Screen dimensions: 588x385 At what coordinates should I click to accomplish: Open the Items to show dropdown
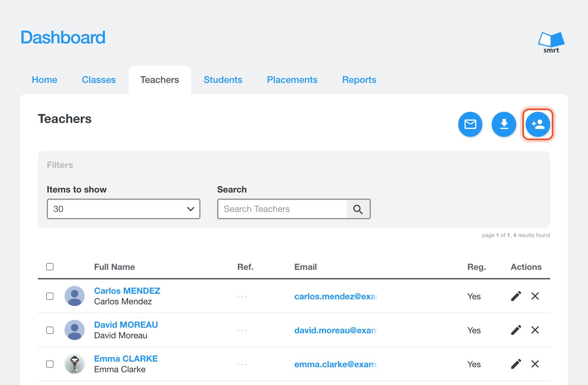coord(123,209)
